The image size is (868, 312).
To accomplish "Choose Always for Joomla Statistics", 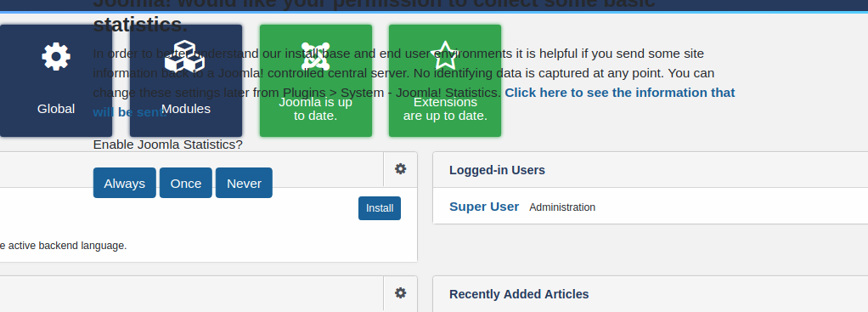I will click(x=125, y=183).
